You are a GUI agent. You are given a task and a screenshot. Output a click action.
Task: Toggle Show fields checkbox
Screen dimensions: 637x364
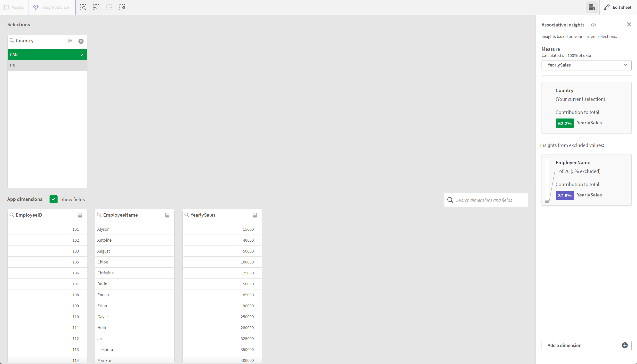pos(53,199)
